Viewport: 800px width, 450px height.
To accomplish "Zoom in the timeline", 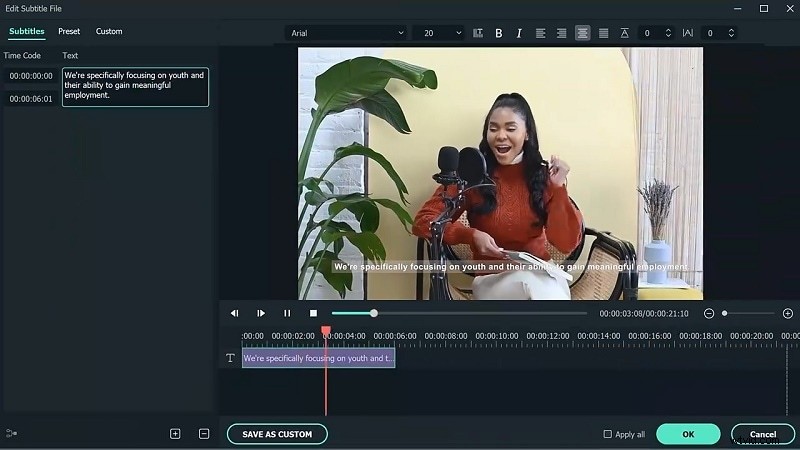I will pos(787,313).
